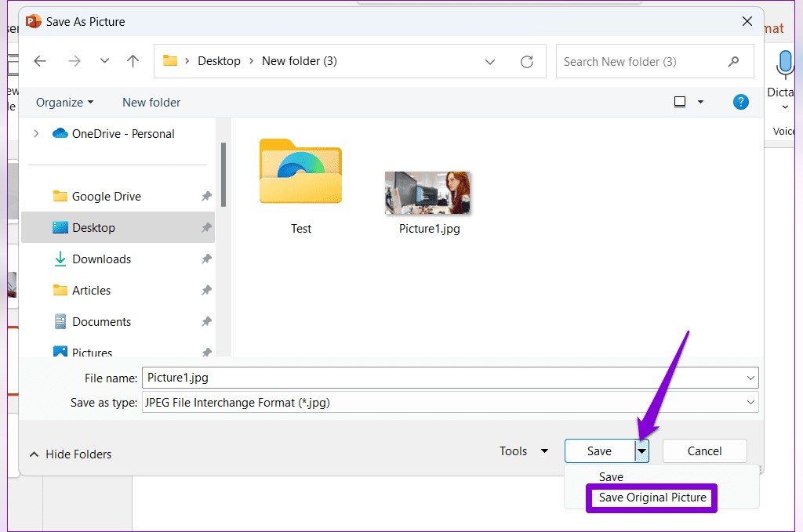Click the pin icon beside Desktop
This screenshot has height=532, width=803.
(206, 228)
